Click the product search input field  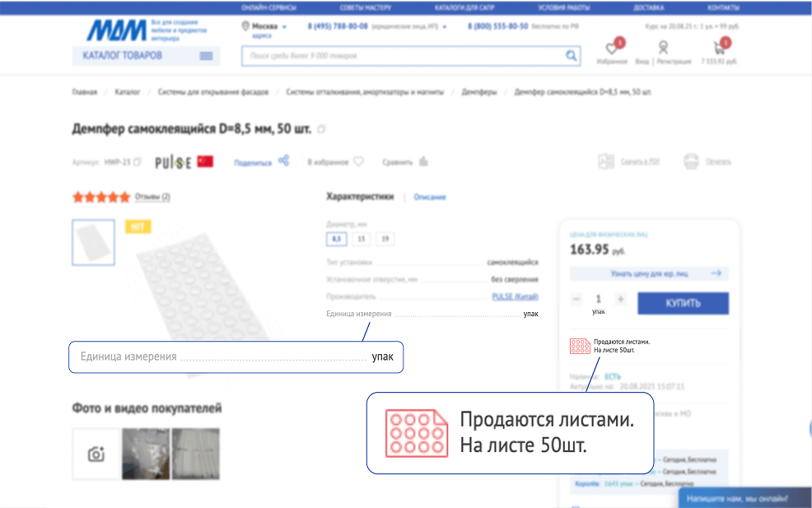404,56
